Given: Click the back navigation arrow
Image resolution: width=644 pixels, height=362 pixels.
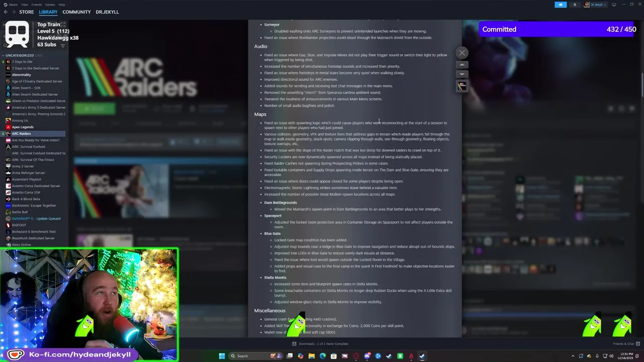Looking at the screenshot, I should (x=6, y=12).
